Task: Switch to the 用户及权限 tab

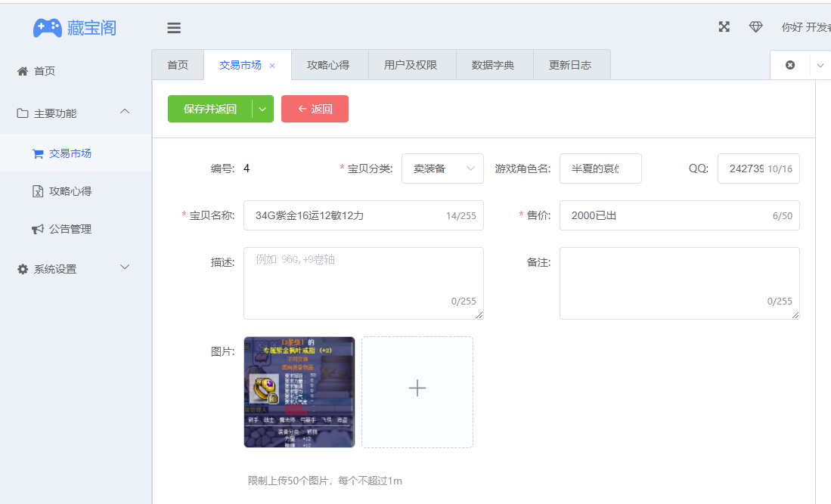Action: point(411,65)
